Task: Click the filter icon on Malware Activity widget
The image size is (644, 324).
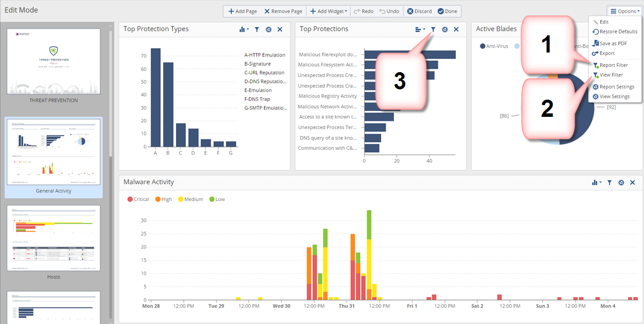Action: point(609,183)
